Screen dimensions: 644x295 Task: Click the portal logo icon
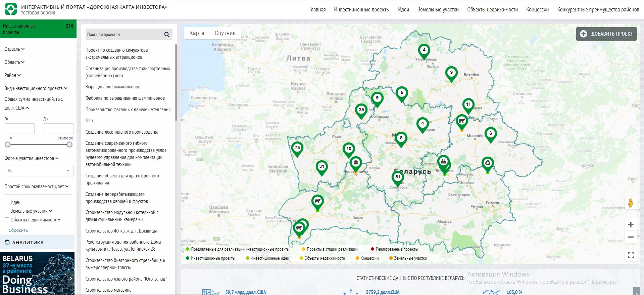tap(11, 9)
